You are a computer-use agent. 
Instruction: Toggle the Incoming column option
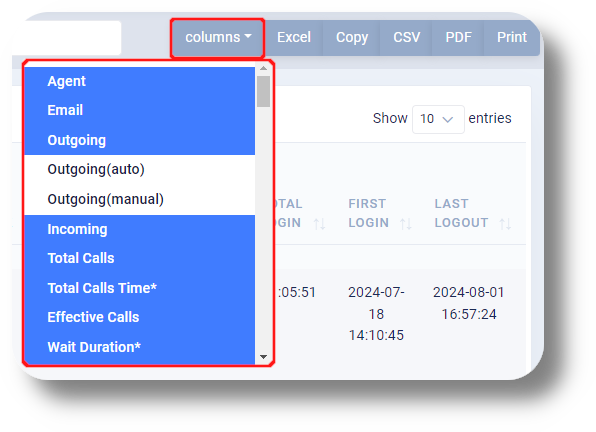pyautogui.click(x=139, y=229)
